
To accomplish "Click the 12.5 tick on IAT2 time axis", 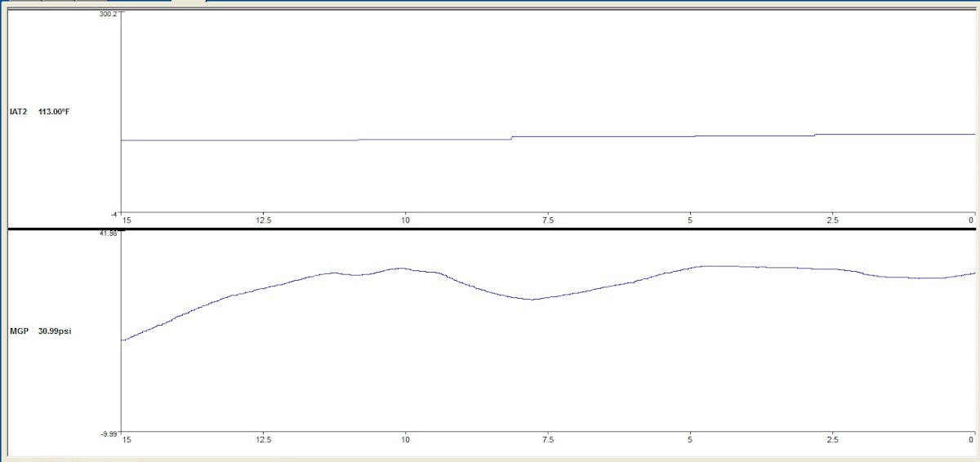I will 264,220.
